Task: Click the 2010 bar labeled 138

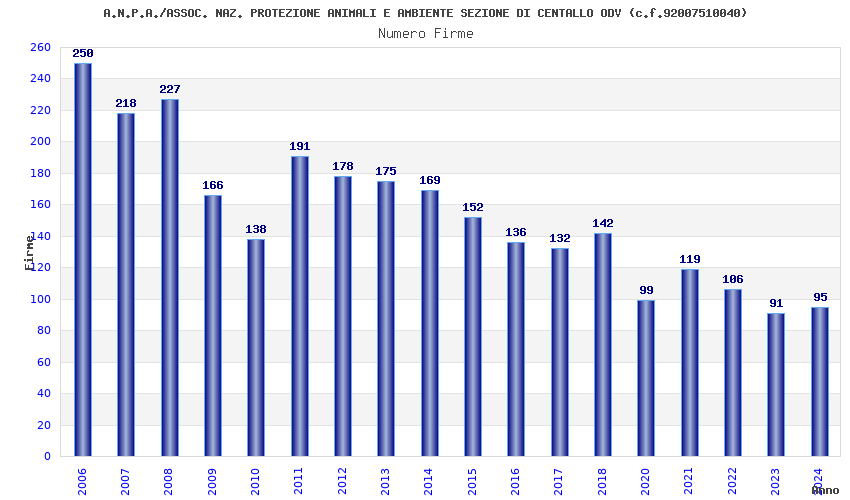Action: point(256,348)
